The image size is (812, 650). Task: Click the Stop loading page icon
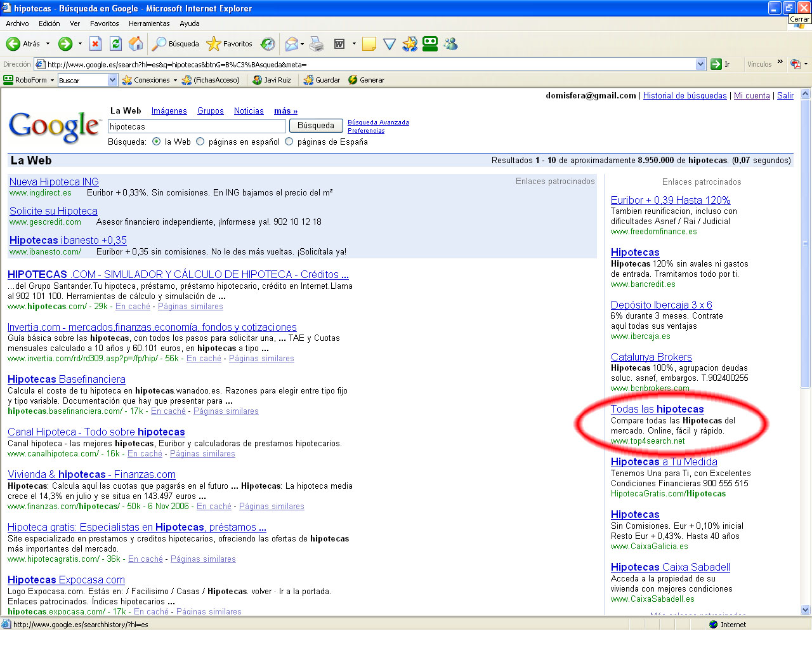tap(95, 44)
